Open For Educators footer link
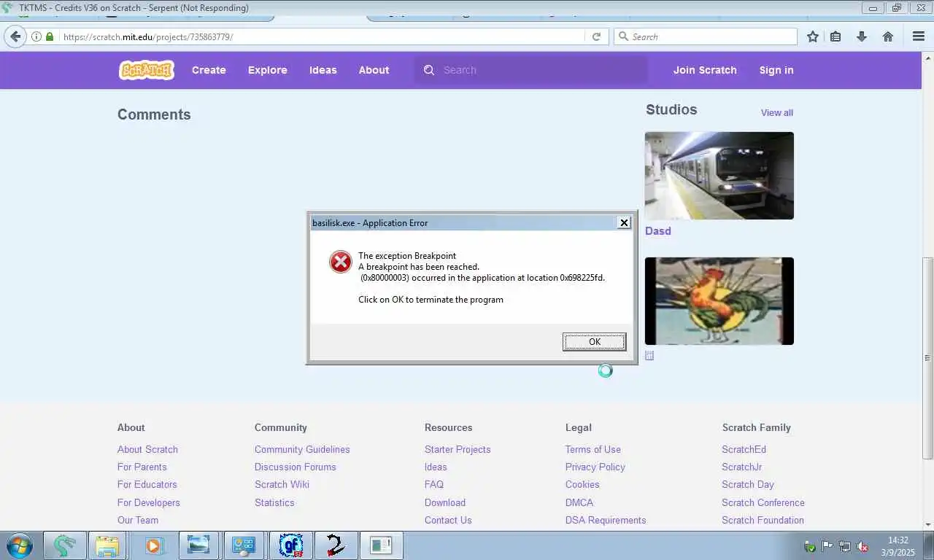 coord(147,485)
